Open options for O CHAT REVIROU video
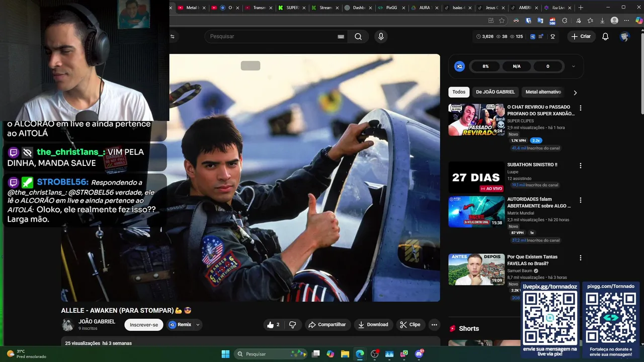 pos(580,108)
